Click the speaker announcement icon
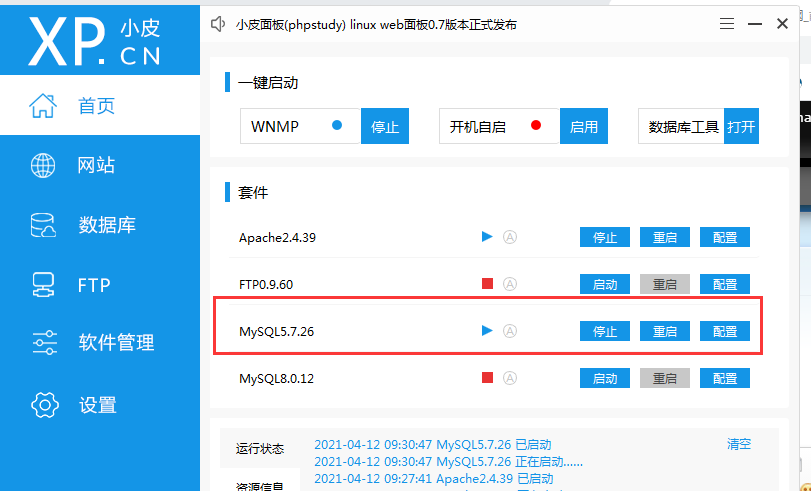811x491 pixels. [218, 24]
